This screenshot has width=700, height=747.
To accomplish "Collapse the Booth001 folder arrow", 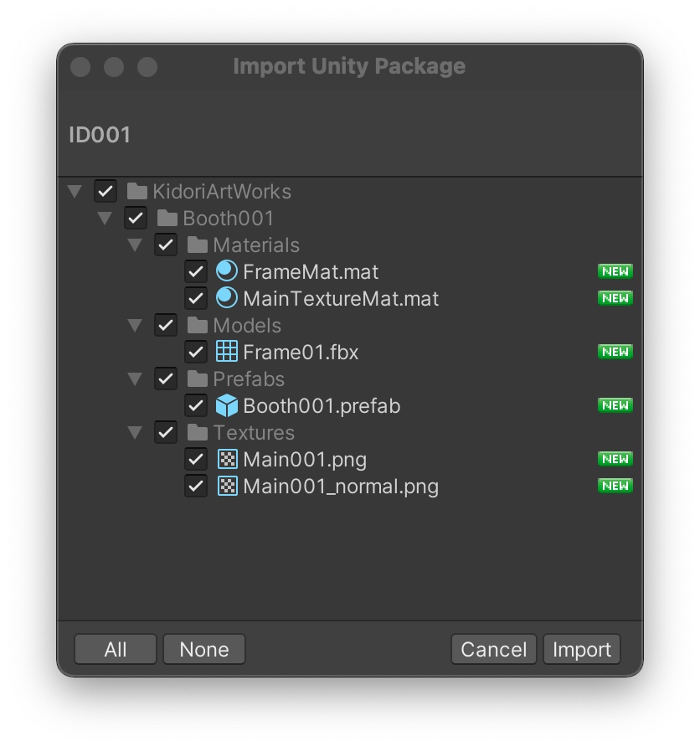I will [105, 218].
